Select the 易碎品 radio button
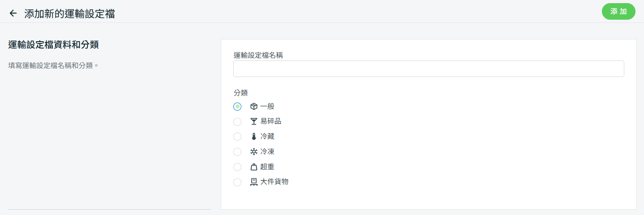The height and width of the screenshot is (215, 644). coord(237,122)
